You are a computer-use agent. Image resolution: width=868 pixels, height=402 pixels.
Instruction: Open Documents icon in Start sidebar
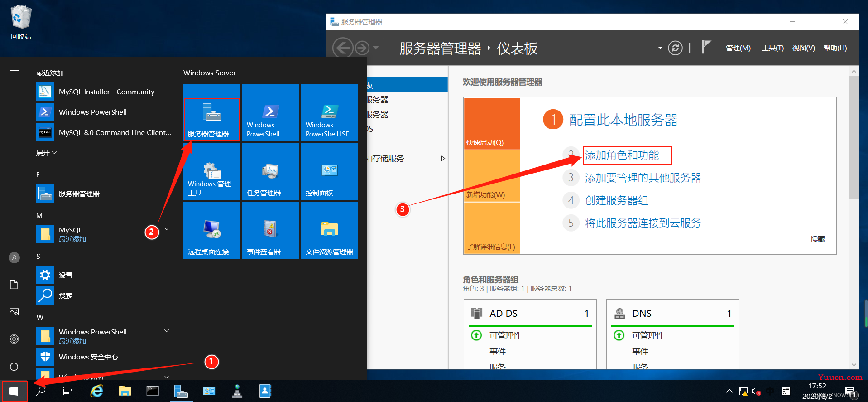14,285
